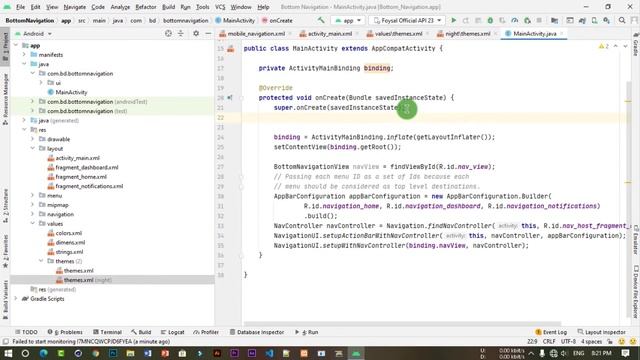This screenshot has width=640, height=360.
Task: Click the Make Project hammer icon
Action: [321, 20]
